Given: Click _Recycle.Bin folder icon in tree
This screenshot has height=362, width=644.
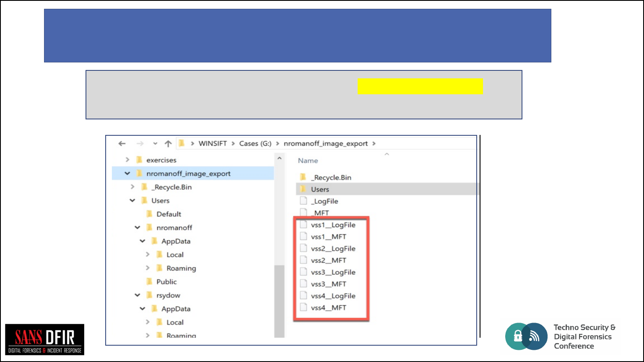Looking at the screenshot, I should (145, 187).
